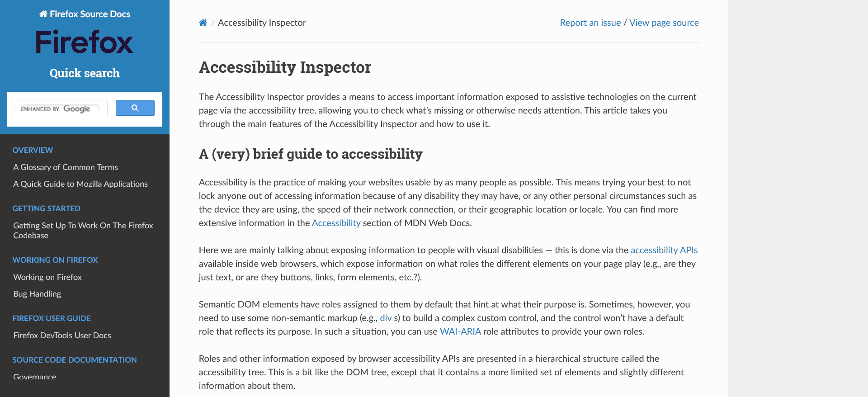Click the home breadcrumb icon
The height and width of the screenshot is (397, 868).
(x=203, y=22)
